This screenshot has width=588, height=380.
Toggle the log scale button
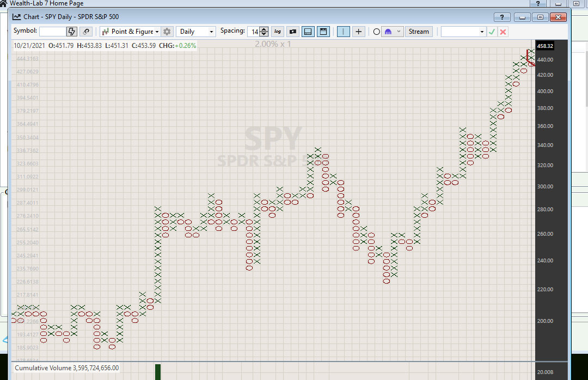tap(278, 32)
